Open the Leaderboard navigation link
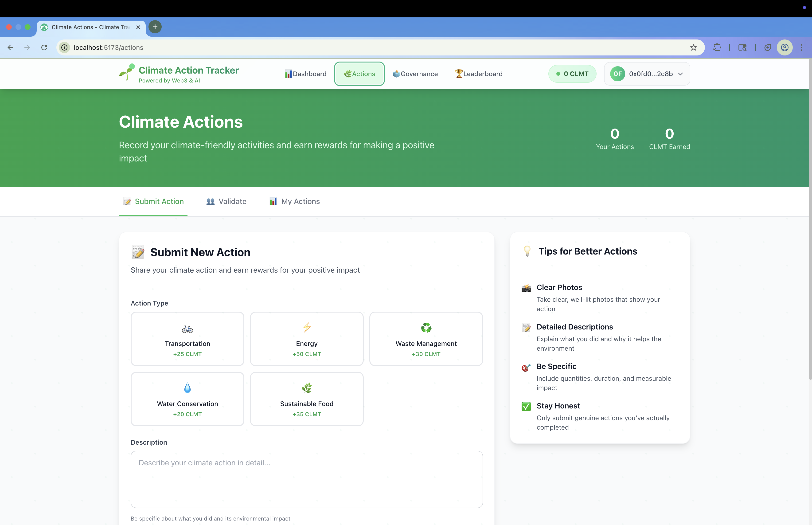 [x=478, y=74]
